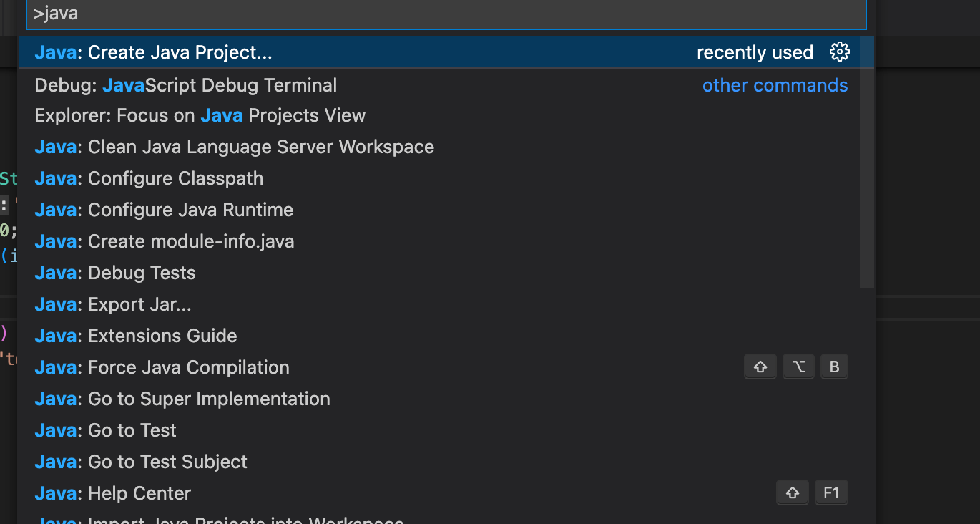This screenshot has width=980, height=524.
Task: Select Java: Go to Super Implementation
Action: point(182,399)
